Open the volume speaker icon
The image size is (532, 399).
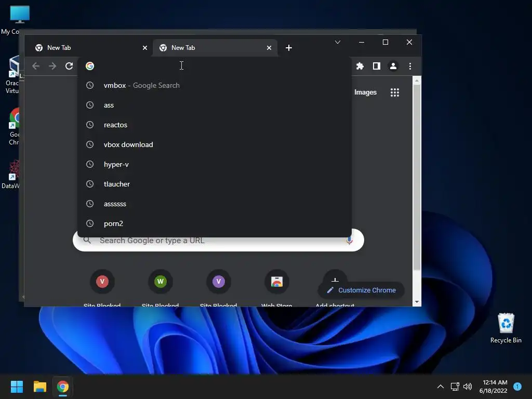tap(468, 387)
